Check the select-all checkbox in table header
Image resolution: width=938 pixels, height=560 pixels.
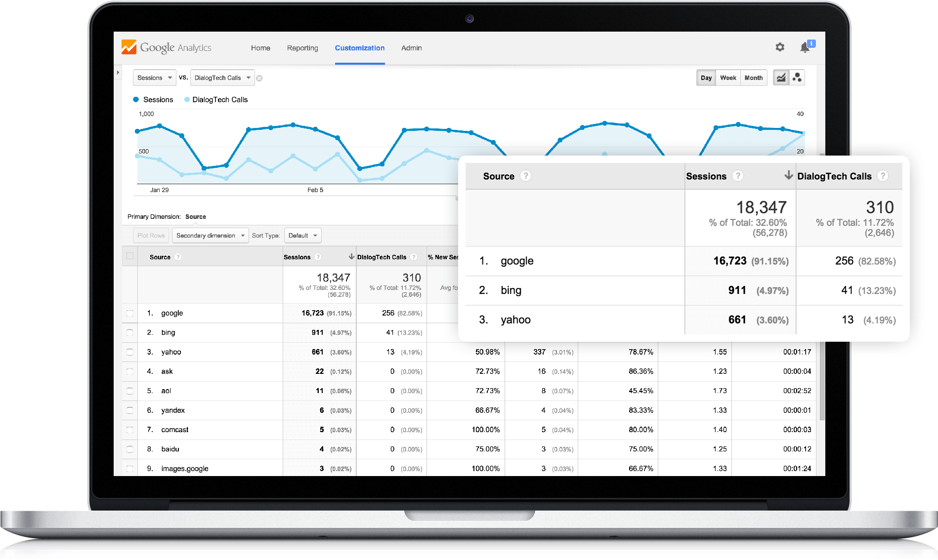coord(129,256)
